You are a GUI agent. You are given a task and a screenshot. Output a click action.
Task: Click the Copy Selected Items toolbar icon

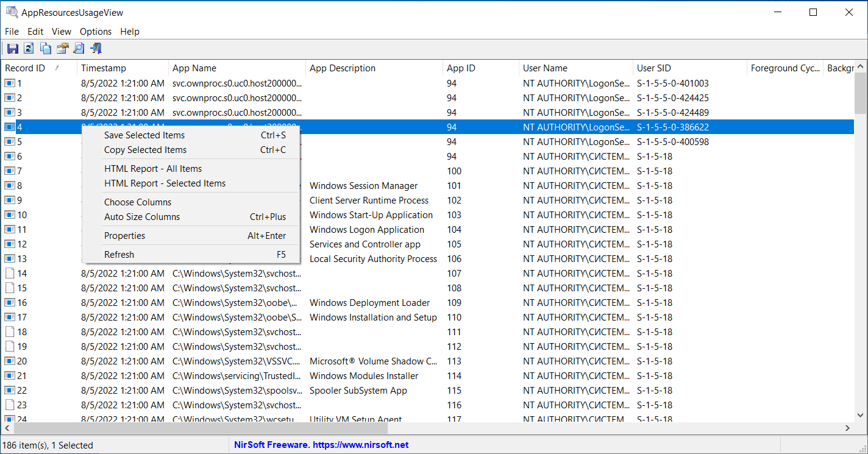pos(46,49)
